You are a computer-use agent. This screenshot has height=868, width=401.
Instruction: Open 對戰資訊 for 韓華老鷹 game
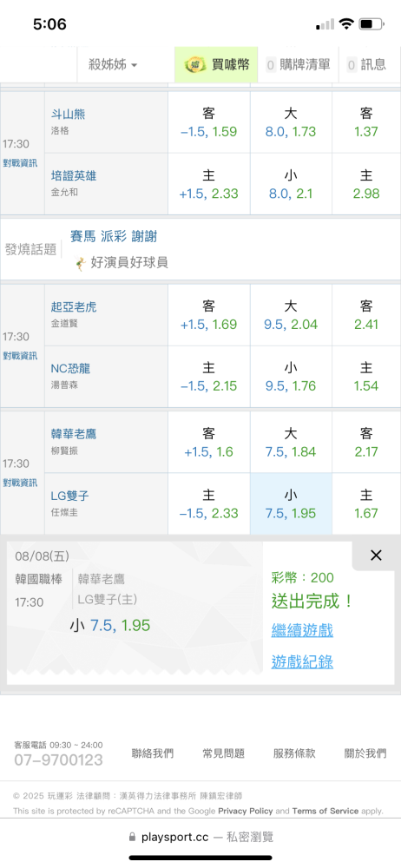pos(20,482)
